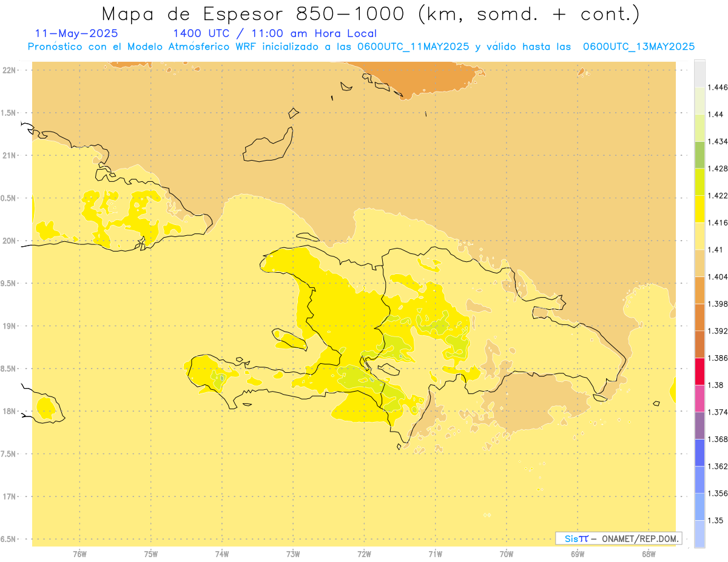Click the '70W' longitude label
Image resolution: width=728 pixels, height=562 pixels.
(x=507, y=554)
